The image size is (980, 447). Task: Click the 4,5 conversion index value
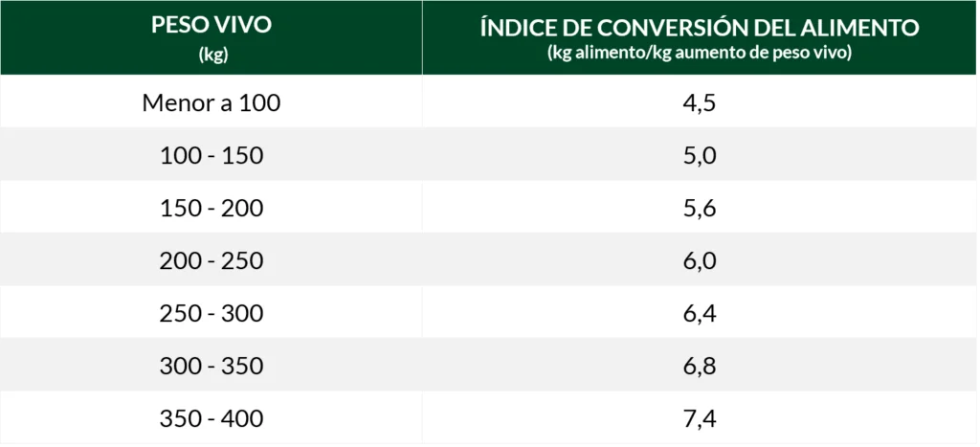[x=700, y=102]
